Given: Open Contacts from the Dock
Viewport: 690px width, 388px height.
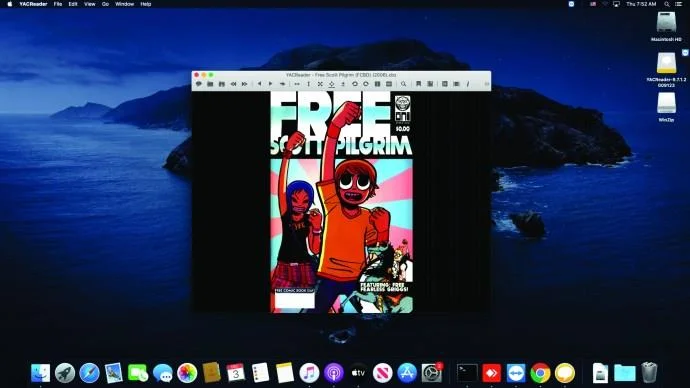Looking at the screenshot, I should (x=212, y=373).
